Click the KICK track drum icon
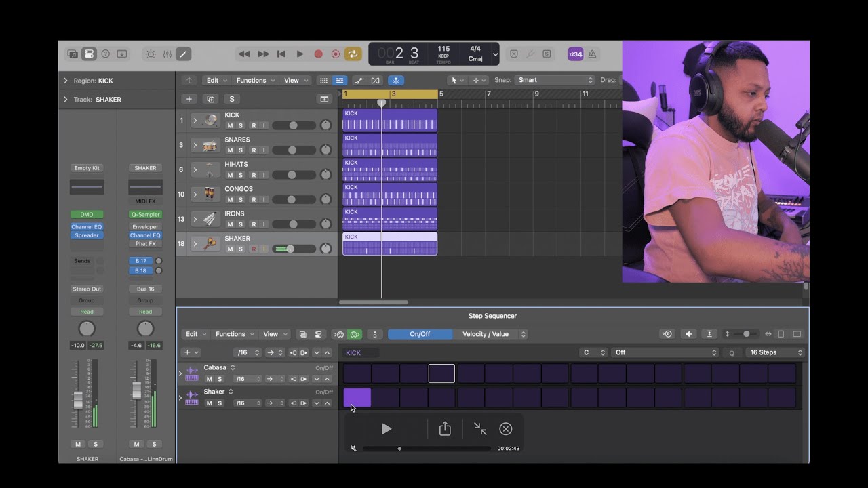 coord(211,121)
